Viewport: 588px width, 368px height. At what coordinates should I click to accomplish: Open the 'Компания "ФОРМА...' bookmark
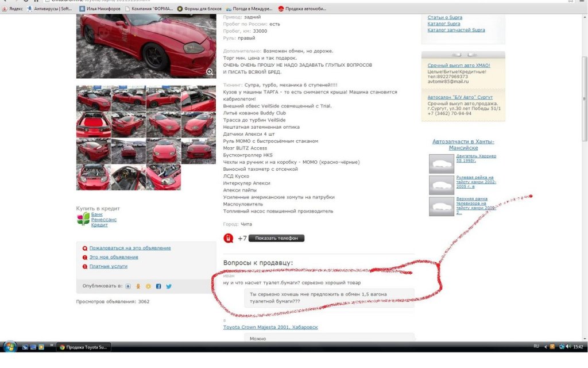pyautogui.click(x=149, y=9)
